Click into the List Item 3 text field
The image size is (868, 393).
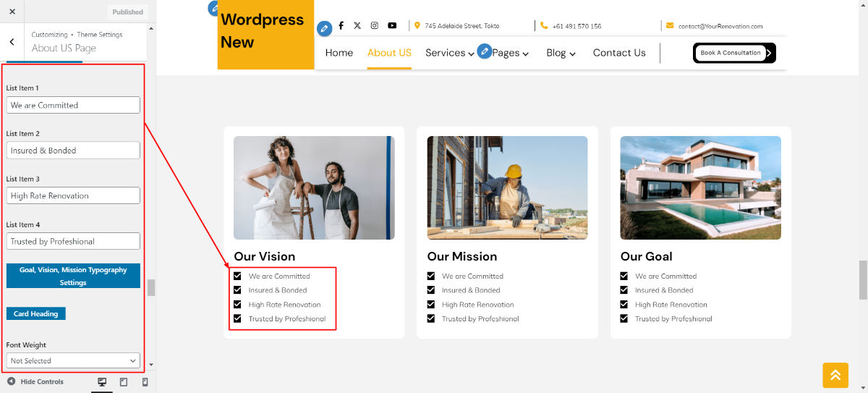tap(73, 195)
